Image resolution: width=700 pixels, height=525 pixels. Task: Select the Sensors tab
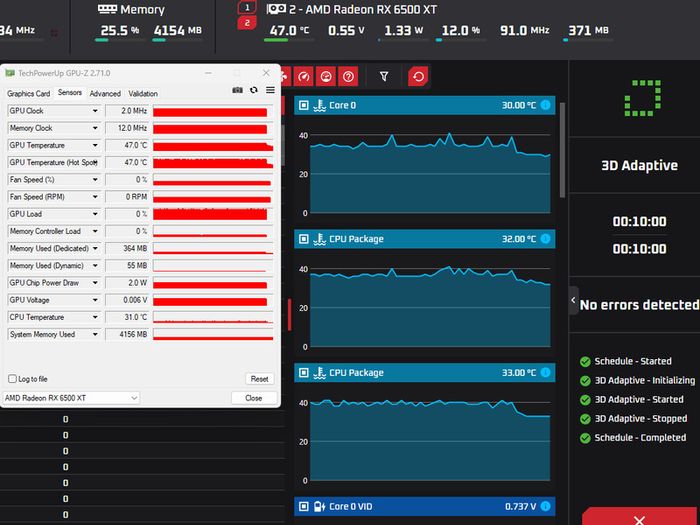[70, 93]
